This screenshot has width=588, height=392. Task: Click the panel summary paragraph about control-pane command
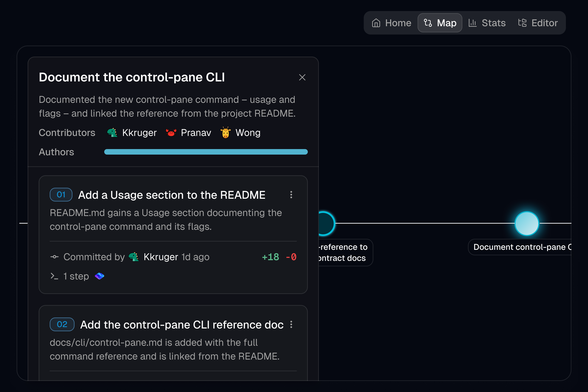pyautogui.click(x=167, y=106)
